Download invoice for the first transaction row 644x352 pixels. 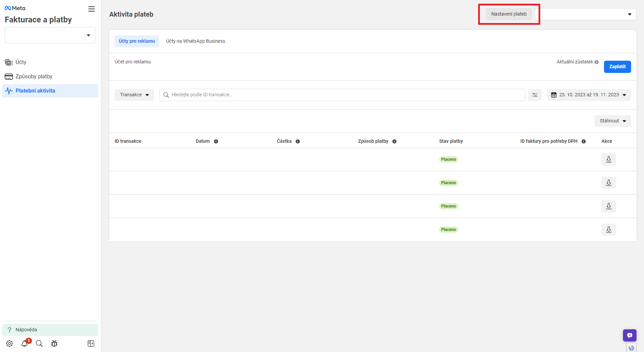(609, 159)
